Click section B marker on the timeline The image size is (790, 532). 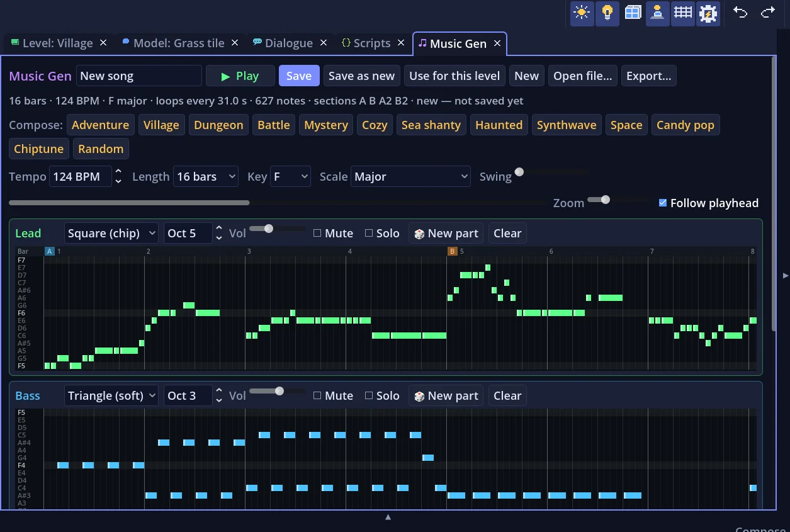[x=452, y=251]
